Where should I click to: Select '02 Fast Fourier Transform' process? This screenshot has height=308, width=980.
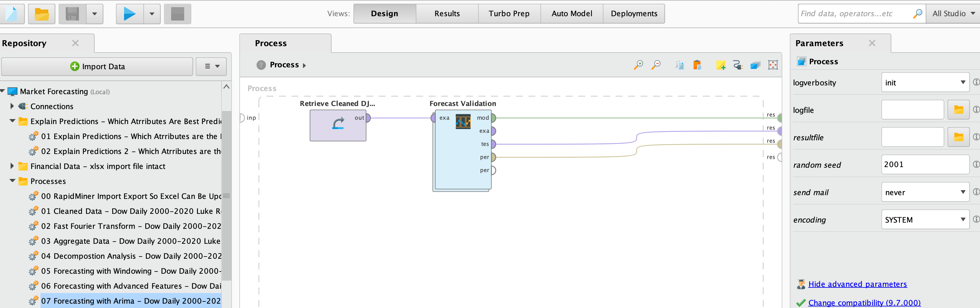click(131, 226)
